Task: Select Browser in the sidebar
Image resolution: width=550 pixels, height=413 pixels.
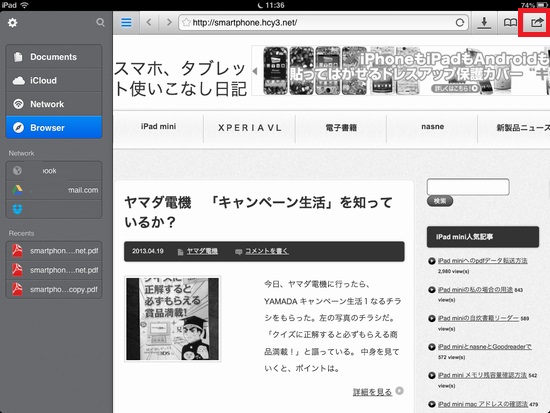Action: (54, 127)
